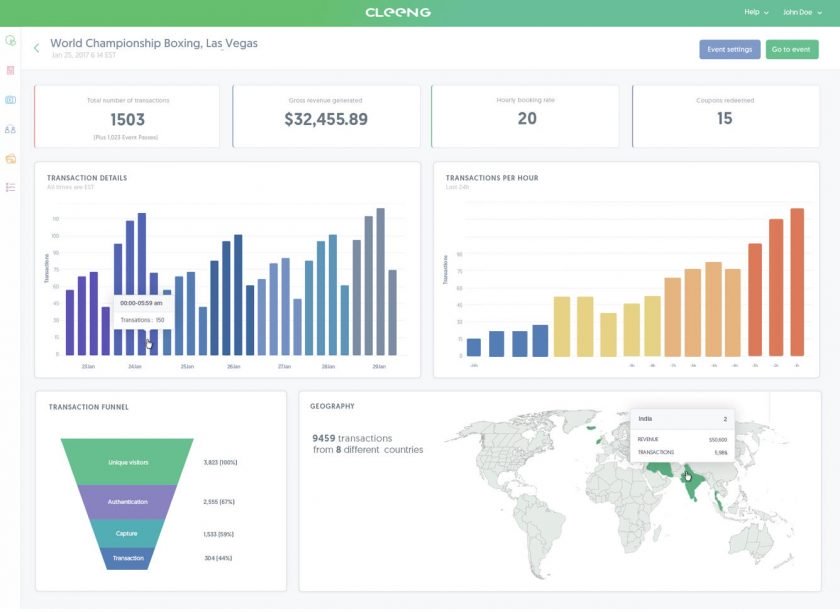Click the Go to event button

(x=792, y=49)
